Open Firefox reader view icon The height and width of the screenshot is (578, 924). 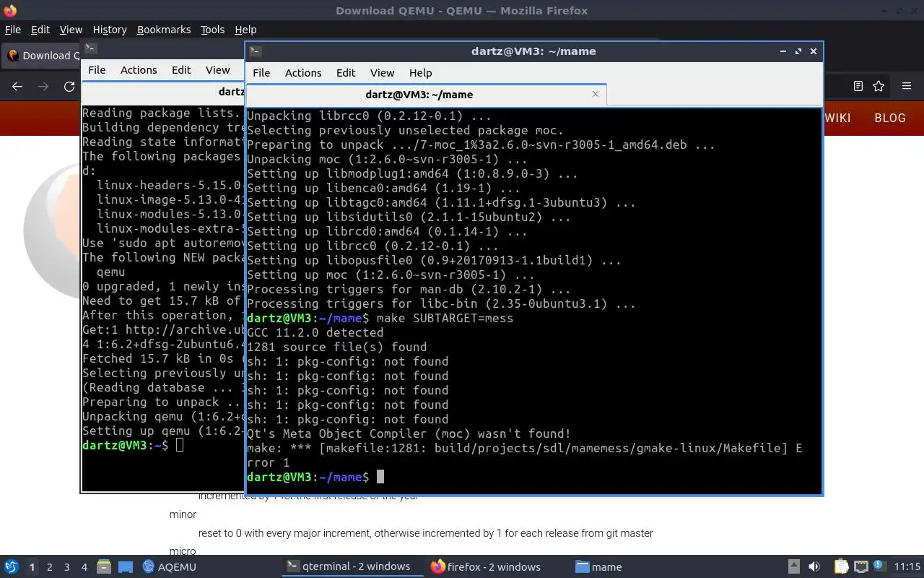tap(858, 86)
